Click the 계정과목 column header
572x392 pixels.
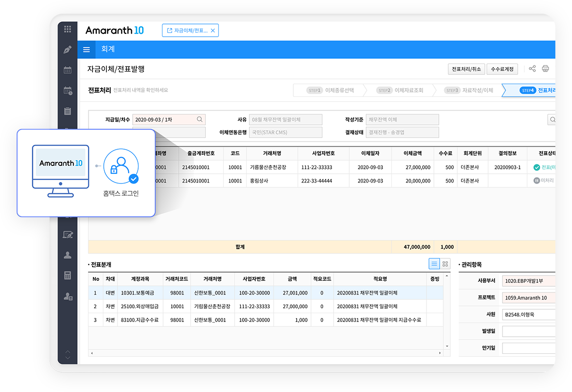tap(140, 279)
